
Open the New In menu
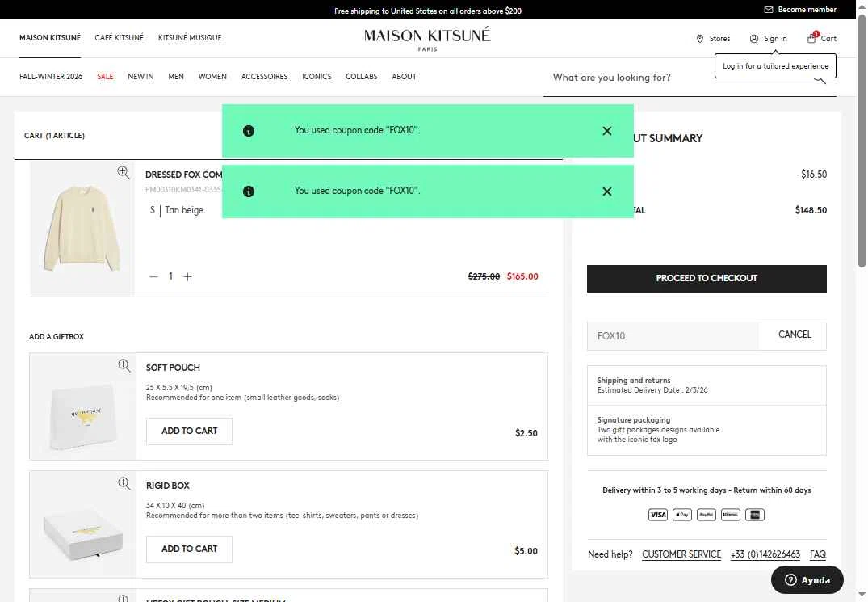point(140,77)
